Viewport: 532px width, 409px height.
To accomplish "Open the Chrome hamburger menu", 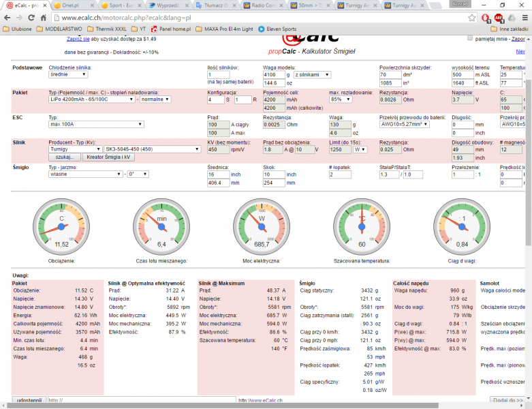I will 525,18.
